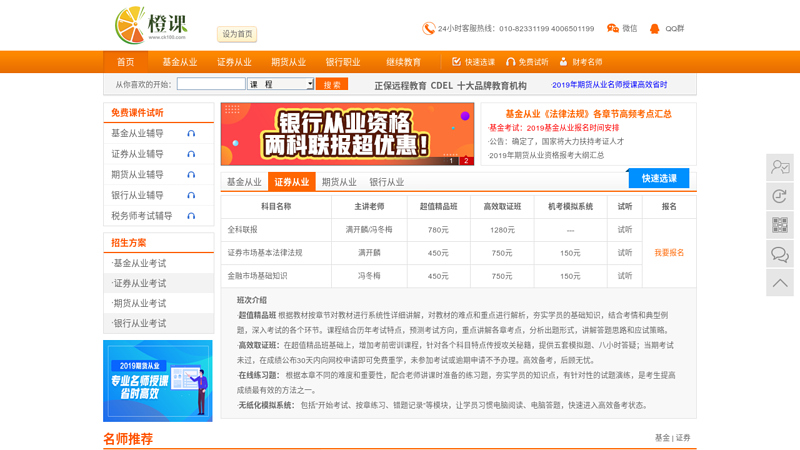Click headphone icon beside 基金从业辅导
Viewport: 800px width, 450px height.
pyautogui.click(x=191, y=134)
